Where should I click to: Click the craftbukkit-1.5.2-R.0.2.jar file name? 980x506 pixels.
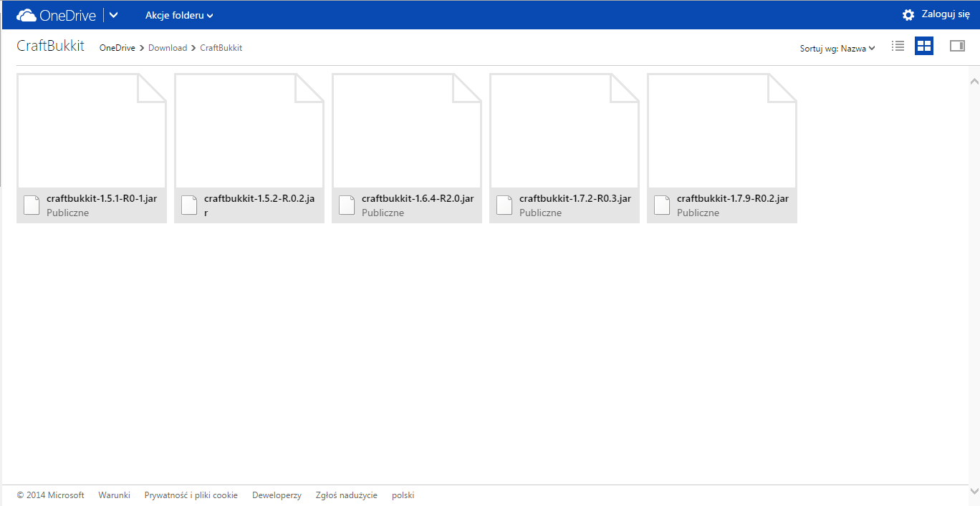click(x=259, y=205)
